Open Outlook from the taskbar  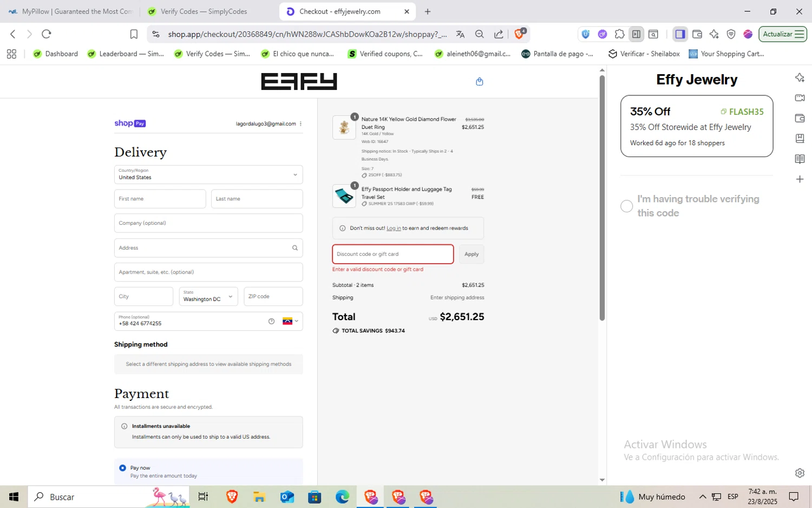(x=287, y=497)
